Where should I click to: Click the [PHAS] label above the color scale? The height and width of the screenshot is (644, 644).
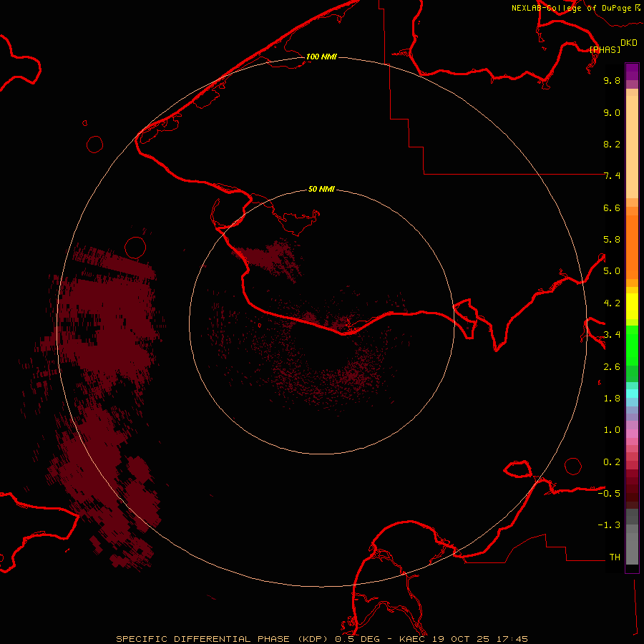(x=605, y=49)
